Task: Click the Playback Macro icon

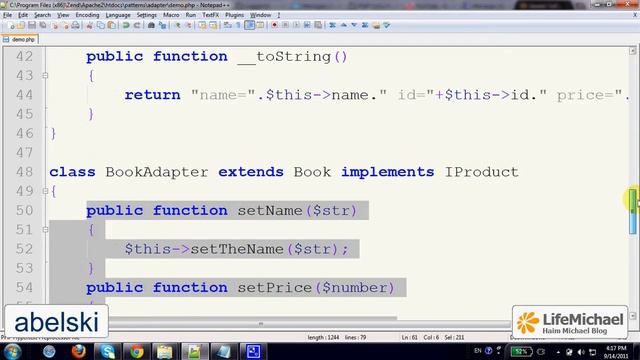Action: (296, 25)
